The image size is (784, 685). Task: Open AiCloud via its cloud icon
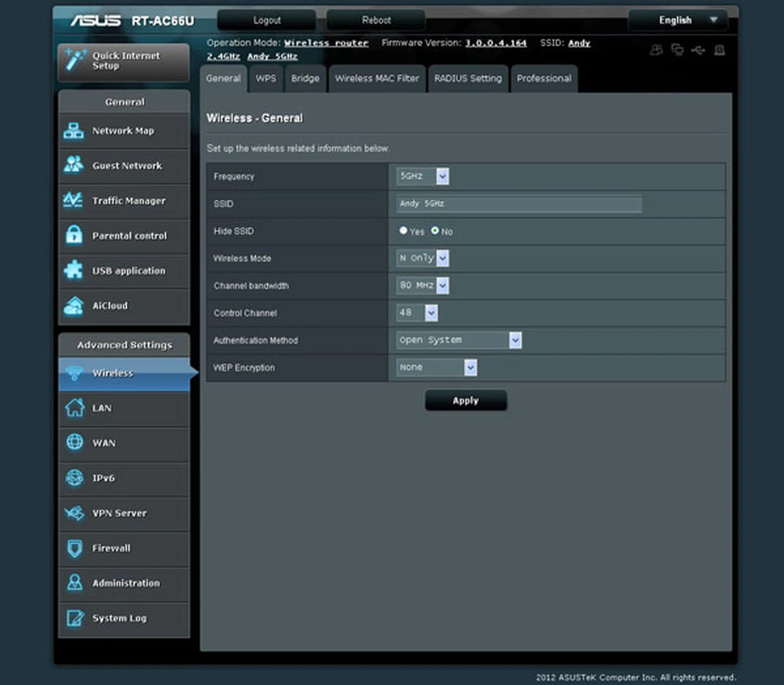pos(73,306)
